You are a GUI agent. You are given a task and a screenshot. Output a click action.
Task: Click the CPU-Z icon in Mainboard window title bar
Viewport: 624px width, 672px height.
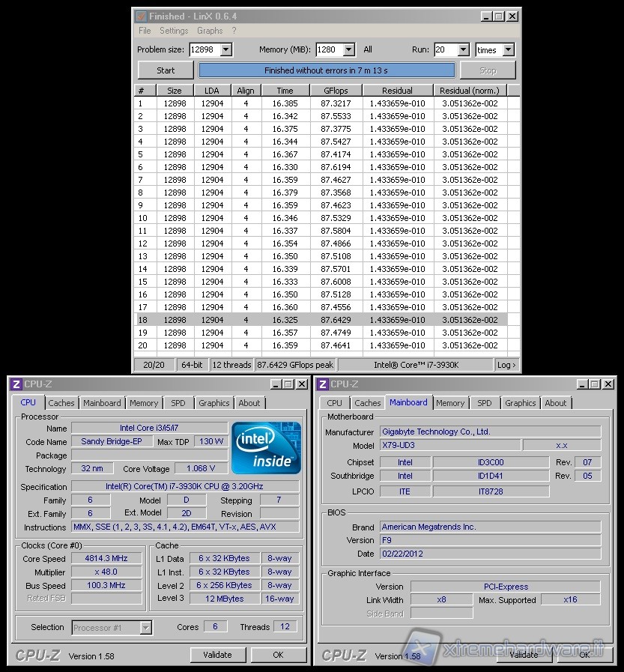[323, 384]
